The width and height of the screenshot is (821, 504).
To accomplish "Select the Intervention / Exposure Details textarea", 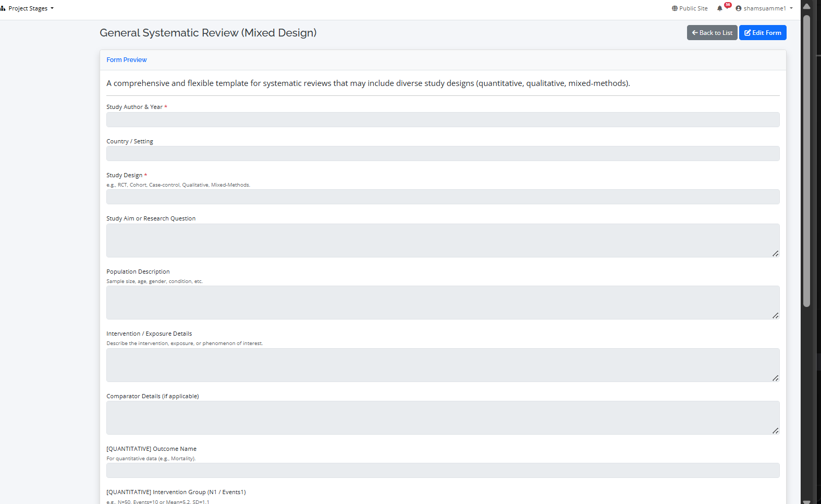I will pos(443,365).
